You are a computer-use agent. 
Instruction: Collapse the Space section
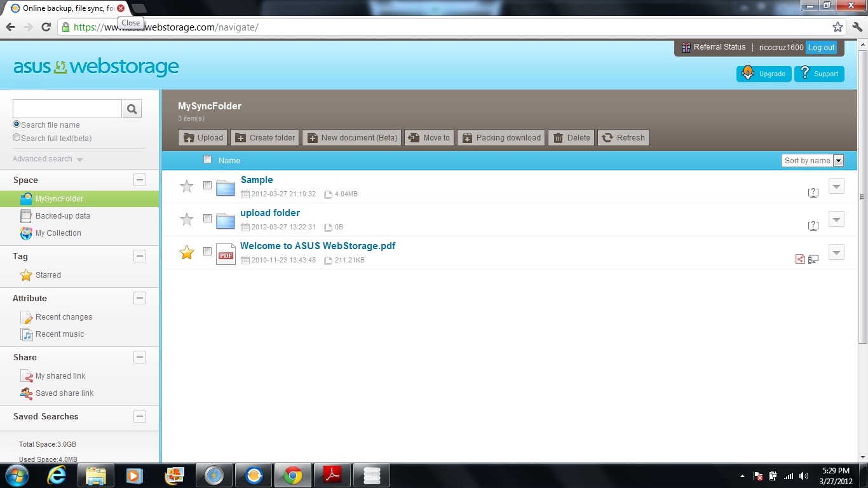(140, 180)
